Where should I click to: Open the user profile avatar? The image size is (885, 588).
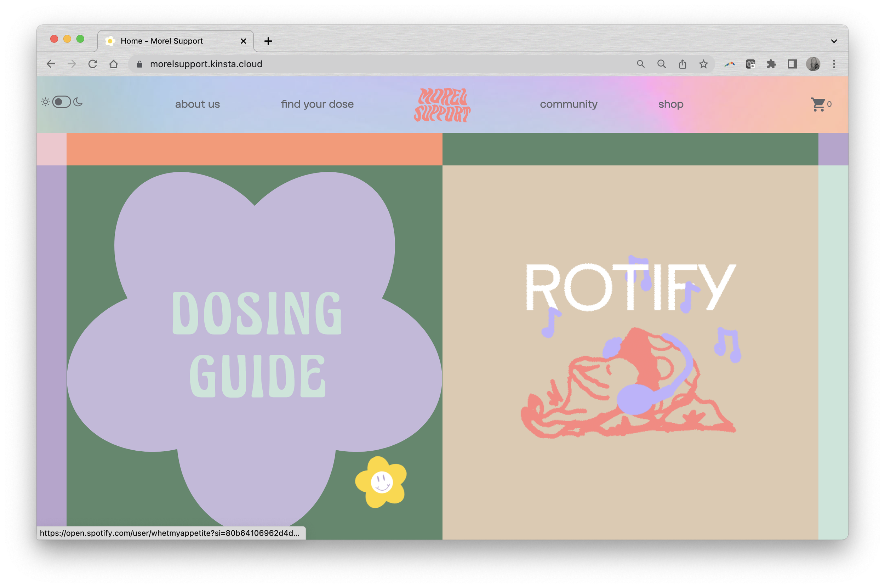813,64
